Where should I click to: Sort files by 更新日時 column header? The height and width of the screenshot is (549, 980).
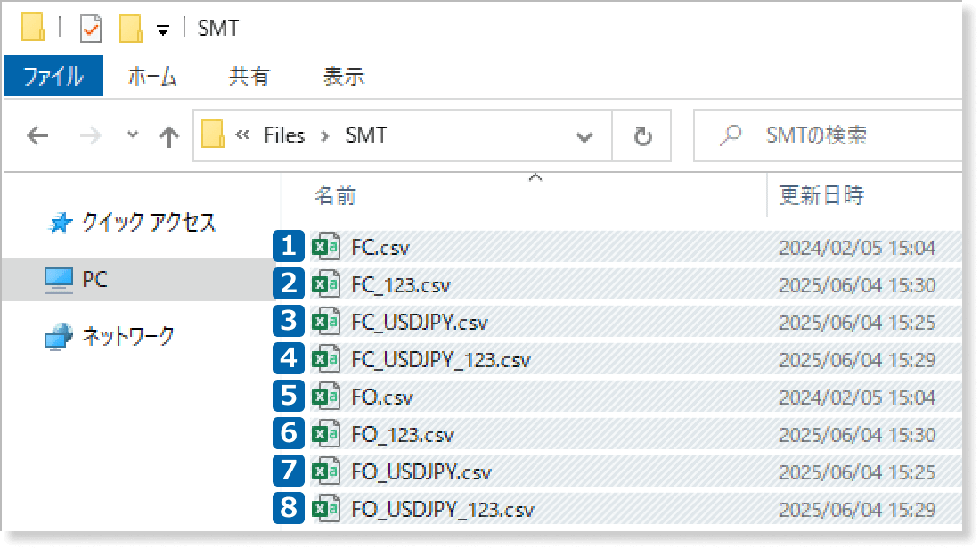tap(821, 196)
